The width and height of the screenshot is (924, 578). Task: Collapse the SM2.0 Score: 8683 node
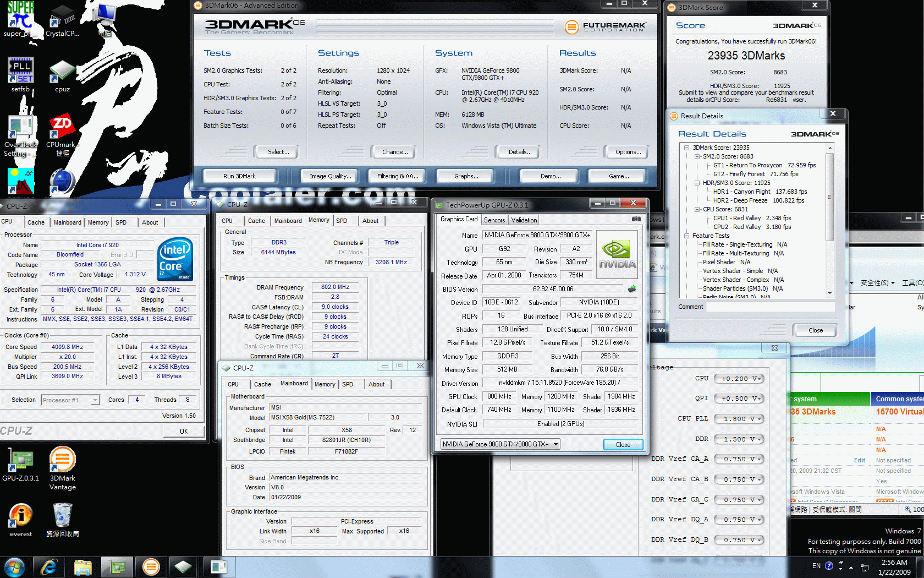697,156
